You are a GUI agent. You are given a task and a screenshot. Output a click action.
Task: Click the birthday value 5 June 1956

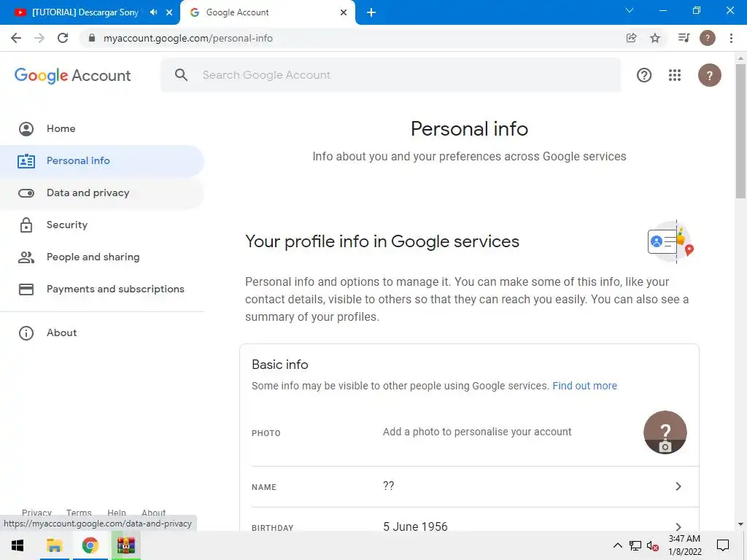click(x=415, y=526)
